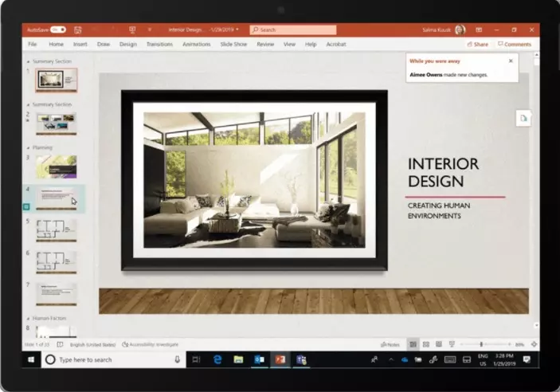This screenshot has height=392, width=560.
Task: Open the Review tab
Action: pos(265,44)
